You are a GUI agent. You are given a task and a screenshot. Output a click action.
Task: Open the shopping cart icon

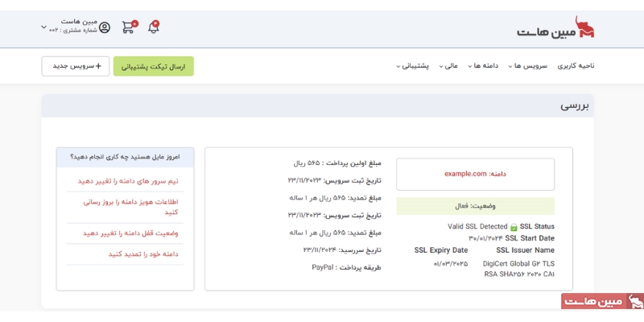[129, 27]
